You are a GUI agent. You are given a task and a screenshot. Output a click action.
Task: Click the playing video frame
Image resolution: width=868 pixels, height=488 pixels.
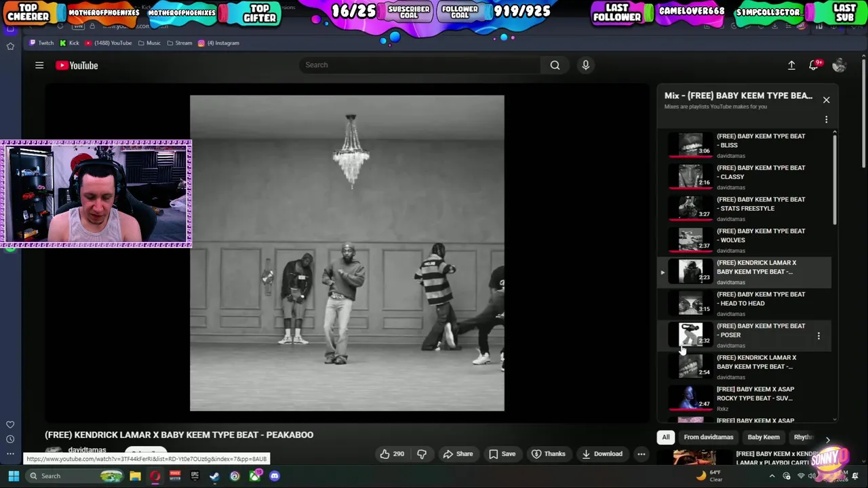tap(347, 253)
